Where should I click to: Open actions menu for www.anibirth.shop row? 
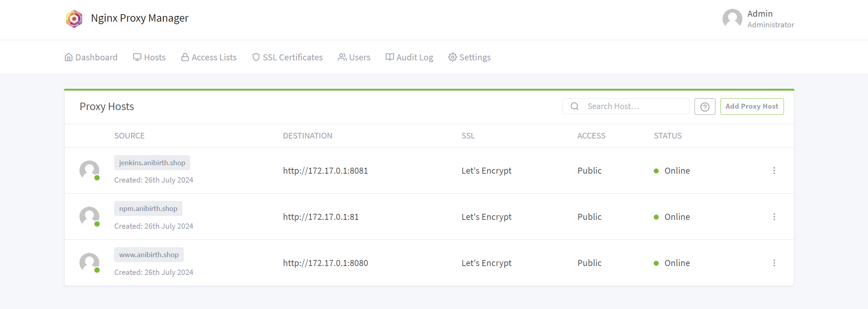pos(774,263)
